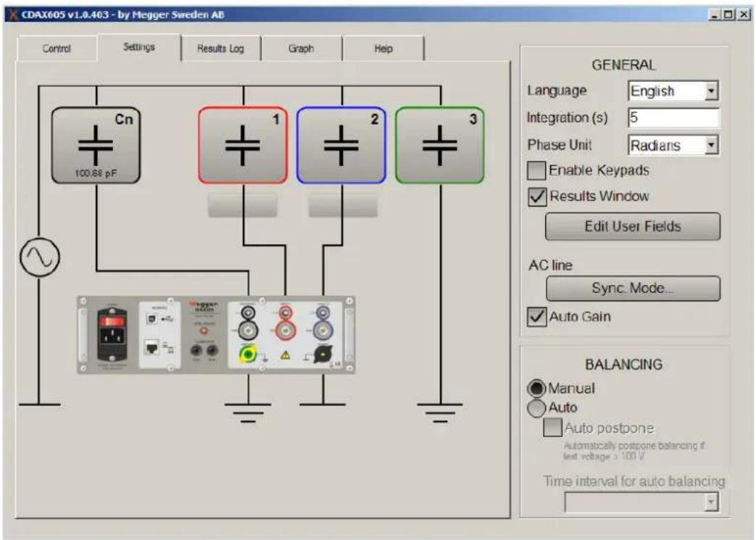Switch to the Results Log tab
This screenshot has height=540, width=756.
click(221, 49)
